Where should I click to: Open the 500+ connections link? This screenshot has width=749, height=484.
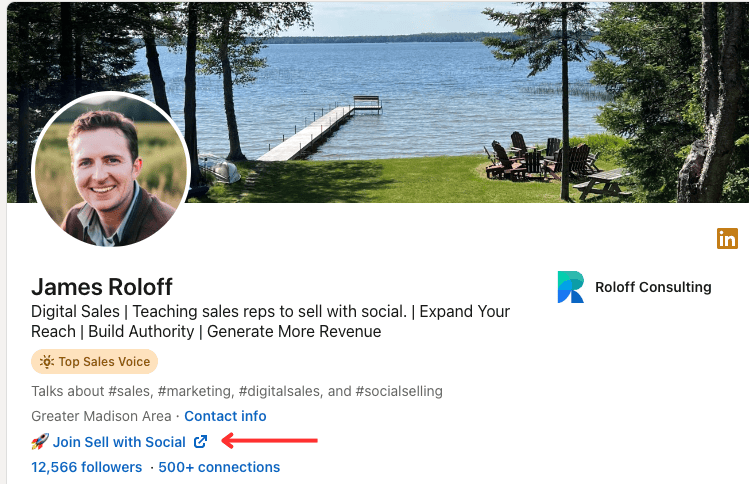point(220,467)
